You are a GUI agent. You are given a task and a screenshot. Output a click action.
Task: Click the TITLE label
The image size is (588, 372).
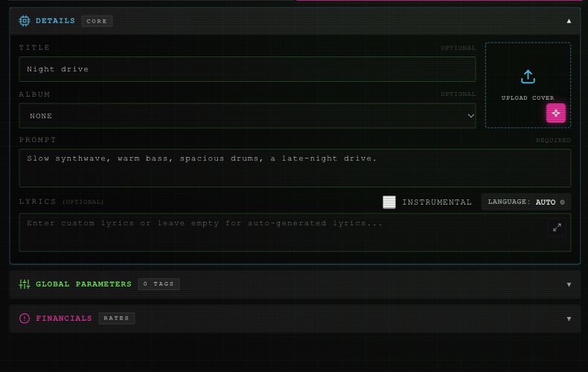(x=34, y=48)
